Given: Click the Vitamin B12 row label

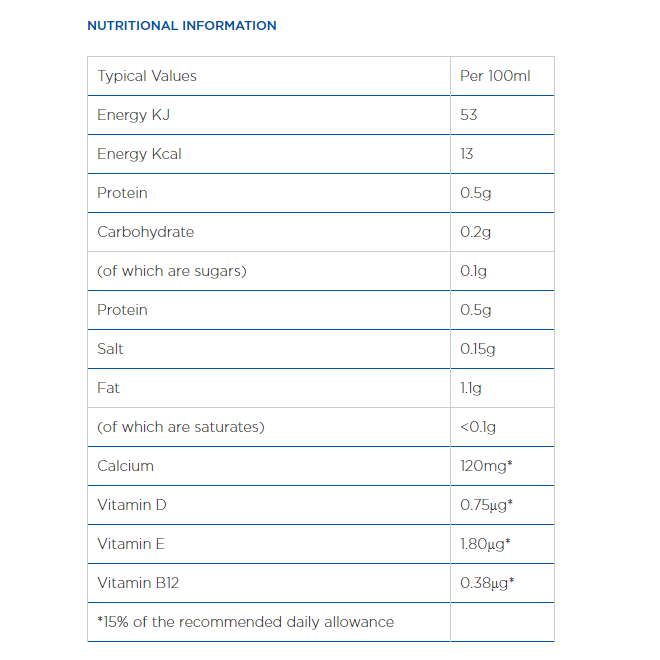Looking at the screenshot, I should pos(138,583).
